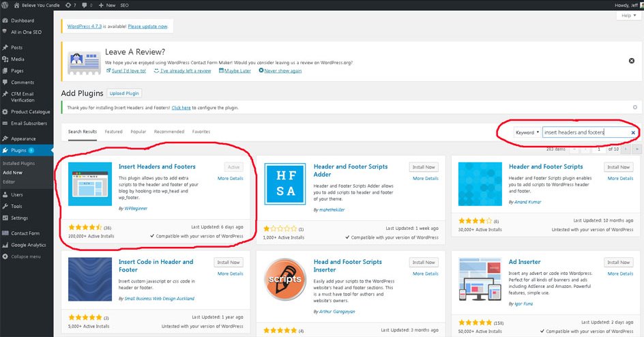The image size is (644, 337).
Task: Click the HFSA plugin icon
Action: click(x=285, y=184)
